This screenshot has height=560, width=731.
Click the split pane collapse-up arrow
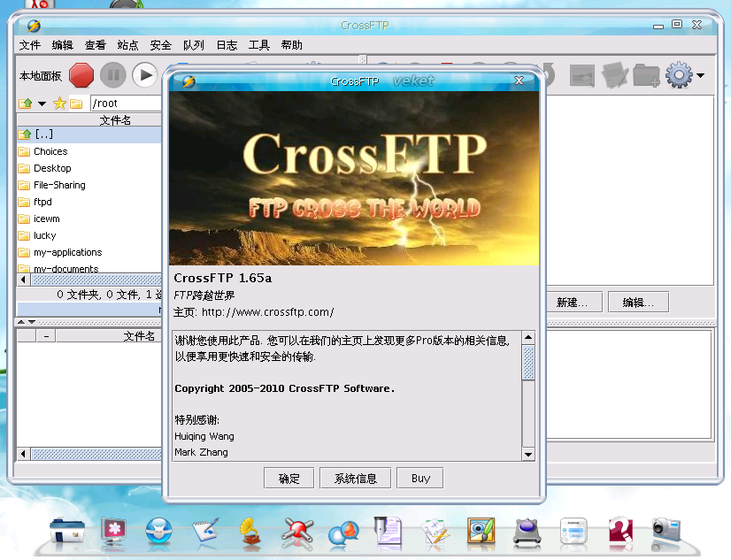[x=21, y=322]
